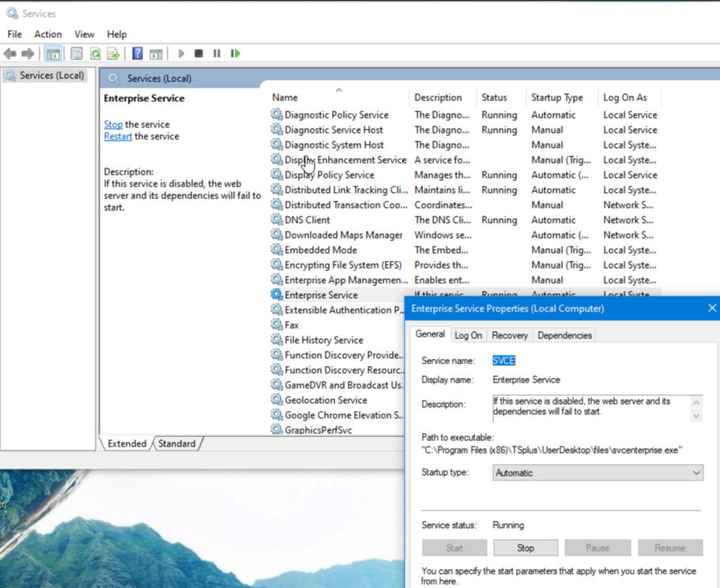Screen dimensions: 720x588
Task: Click the Refresh icon in the toolbar
Action: pos(95,54)
